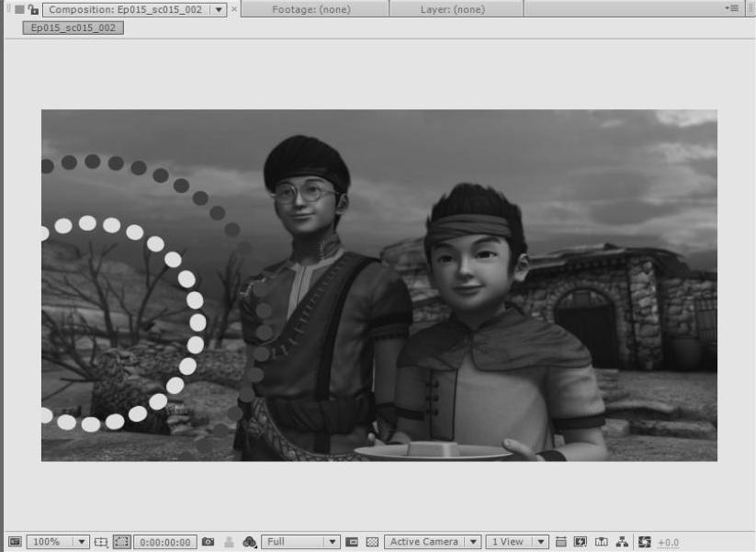Toggle the Fast Previews icon
756x552 pixels.
pos(581,542)
